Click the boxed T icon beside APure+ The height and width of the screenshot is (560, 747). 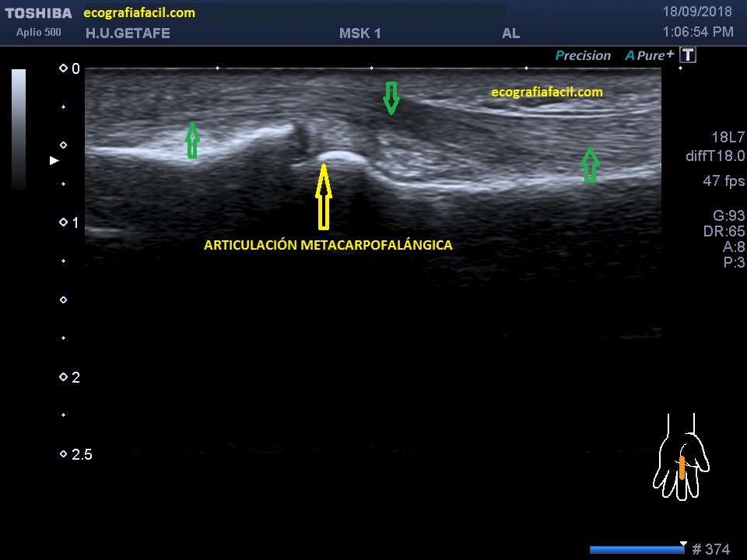point(687,55)
